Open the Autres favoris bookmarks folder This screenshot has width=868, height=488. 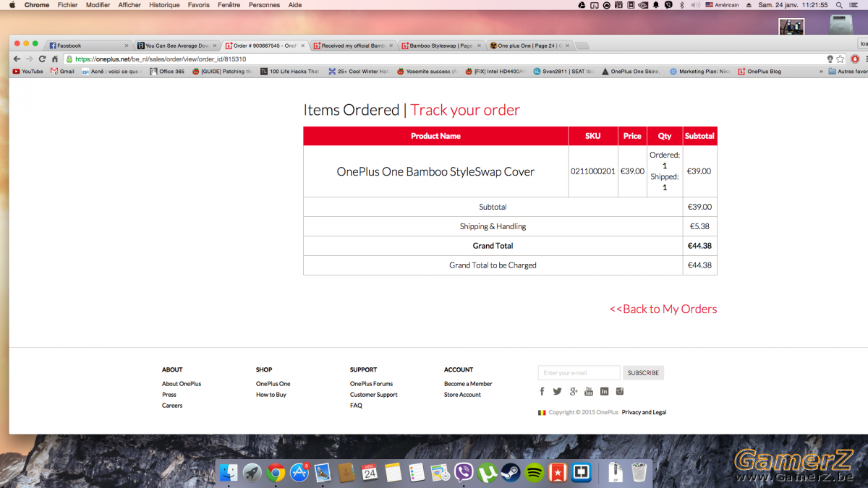848,72
